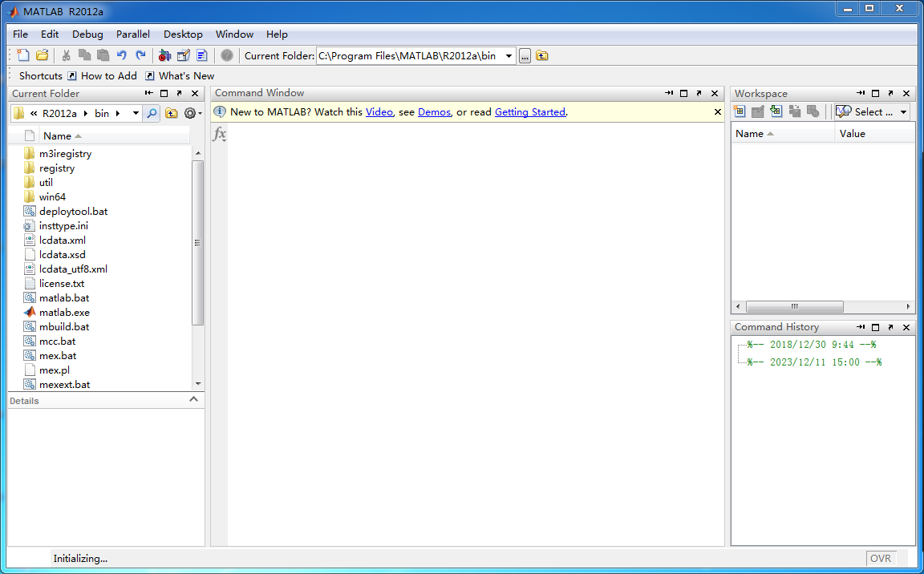Open the GUIDE layout editor icon
924x574 pixels.
(183, 55)
